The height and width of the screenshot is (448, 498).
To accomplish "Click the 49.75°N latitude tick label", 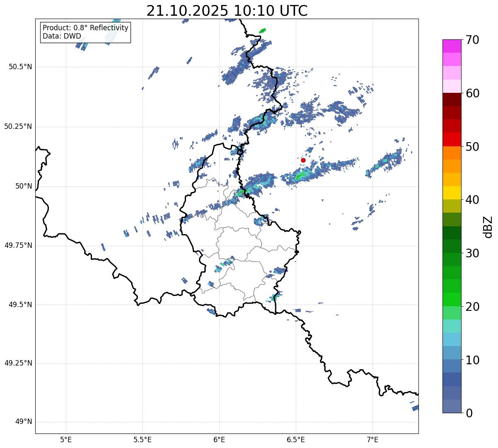I will click(18, 245).
